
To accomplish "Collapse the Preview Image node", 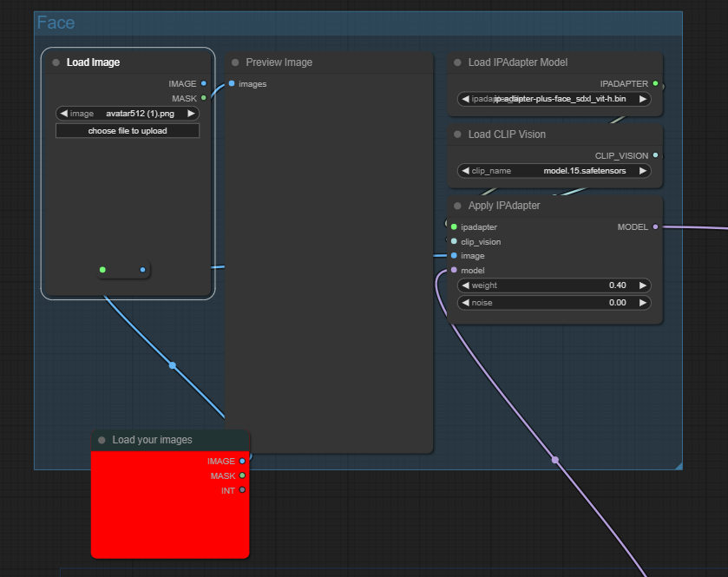I will 234,62.
